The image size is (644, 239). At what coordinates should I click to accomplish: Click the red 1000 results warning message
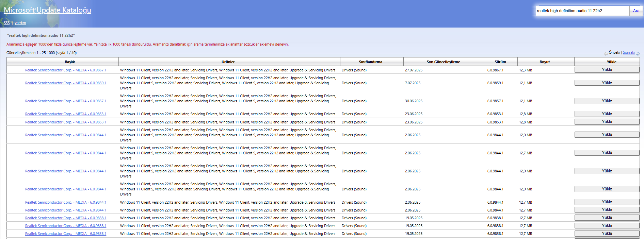coord(147,44)
